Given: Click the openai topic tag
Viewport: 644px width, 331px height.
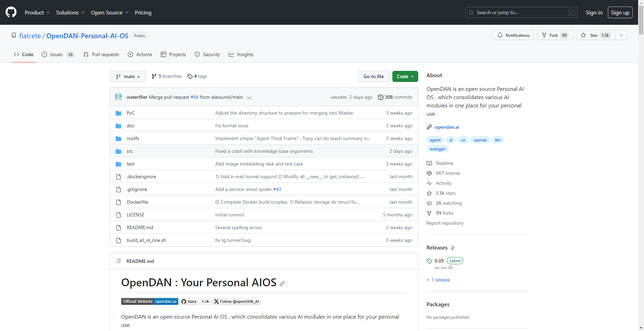Looking at the screenshot, I should click(x=480, y=140).
